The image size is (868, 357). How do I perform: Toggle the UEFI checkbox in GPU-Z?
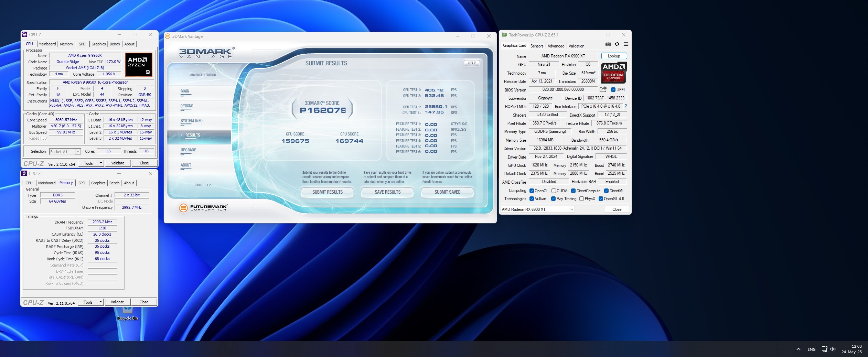coord(613,90)
